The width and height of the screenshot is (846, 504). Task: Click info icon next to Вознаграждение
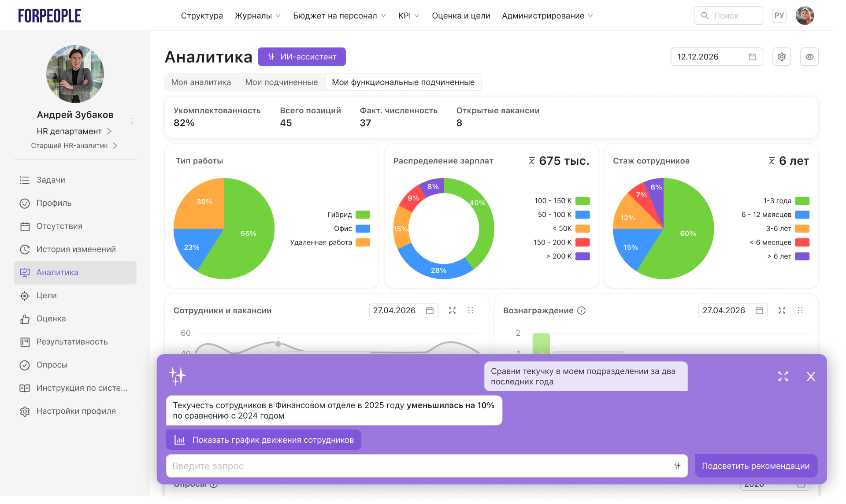pos(581,311)
